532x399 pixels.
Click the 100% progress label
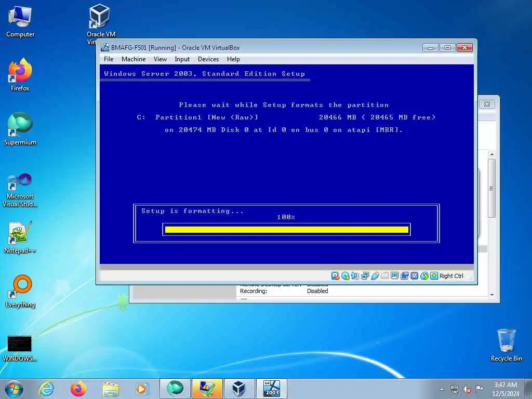286,217
